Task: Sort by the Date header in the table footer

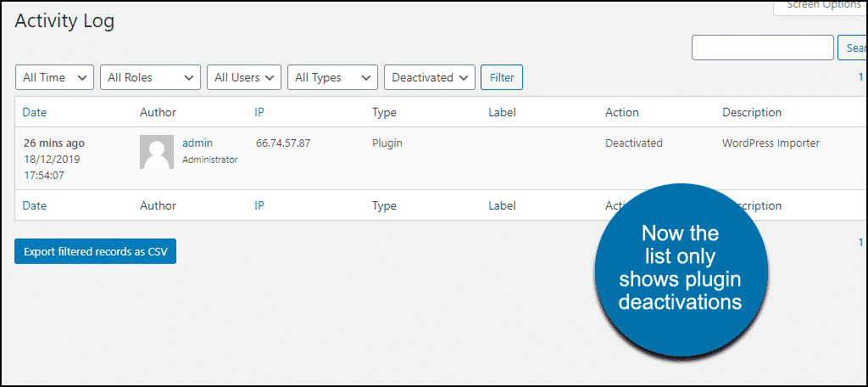Action: [34, 205]
